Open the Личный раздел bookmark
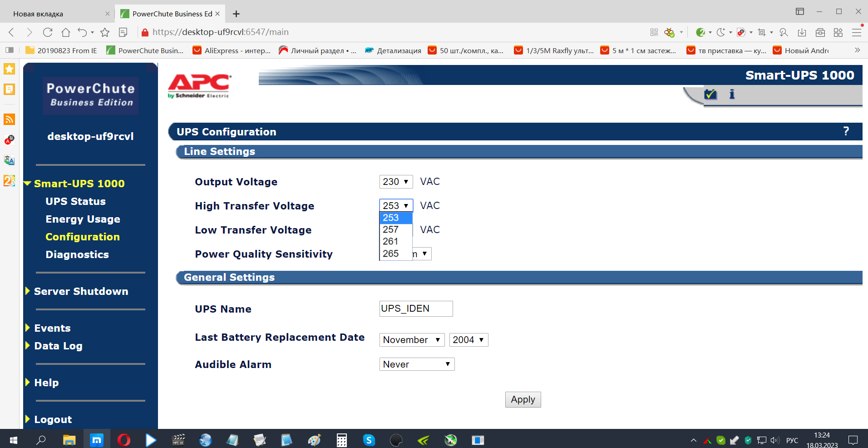Screen dimensions: 868x448 tap(318, 50)
